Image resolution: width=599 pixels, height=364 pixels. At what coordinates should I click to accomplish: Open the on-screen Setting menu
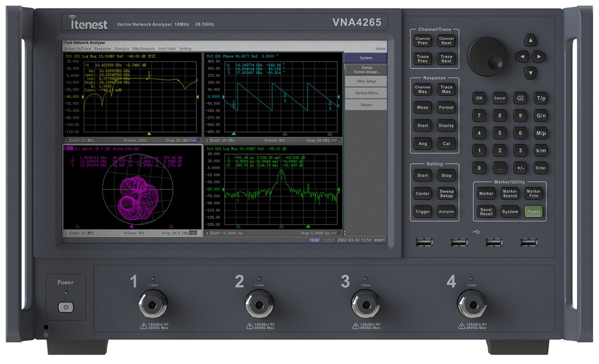click(x=185, y=49)
